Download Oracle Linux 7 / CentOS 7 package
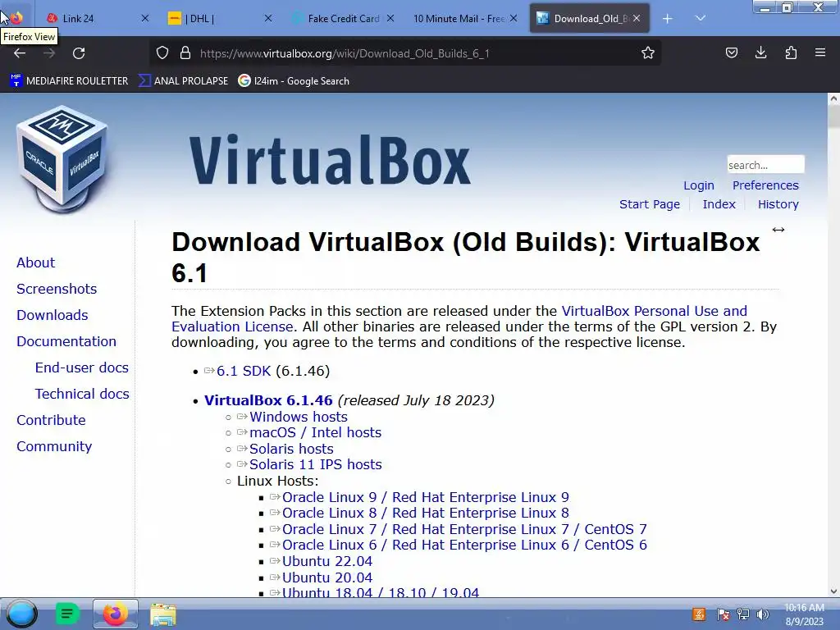 pyautogui.click(x=464, y=529)
